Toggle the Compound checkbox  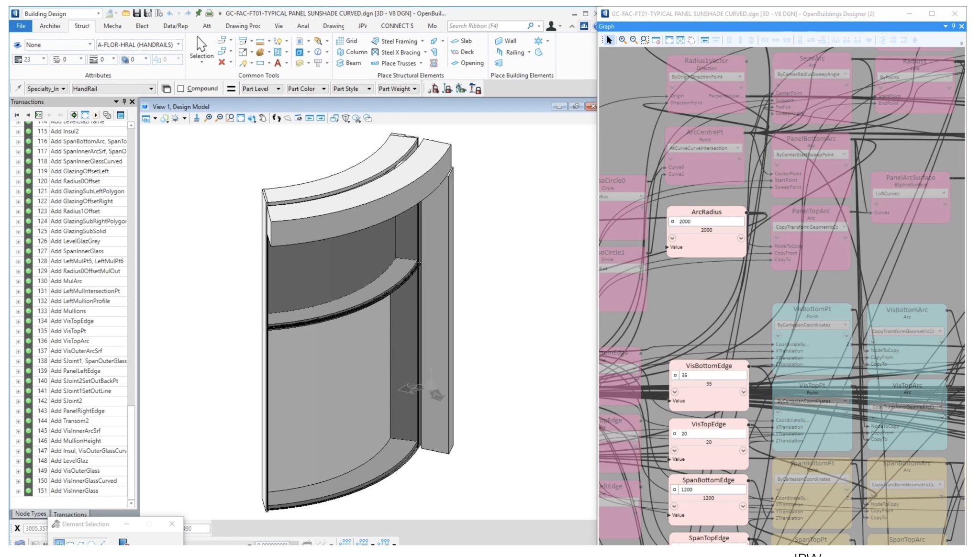coord(181,89)
